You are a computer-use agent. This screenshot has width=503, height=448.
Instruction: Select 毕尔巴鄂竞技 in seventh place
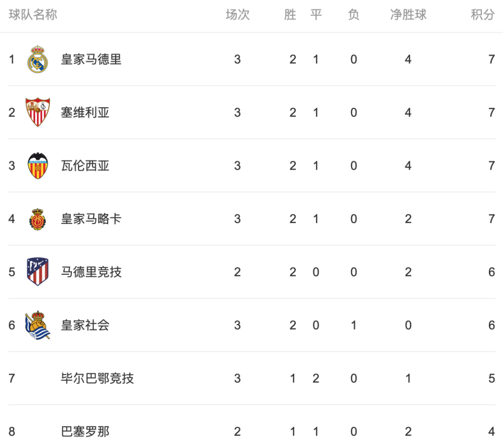pos(97,379)
